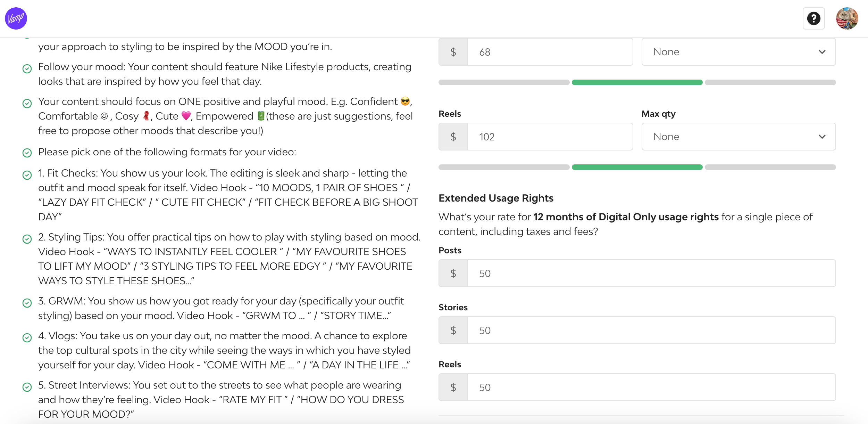Screen dimensions: 868x424
Task: Click check icon beside '3. GRWM'
Action: point(27,303)
